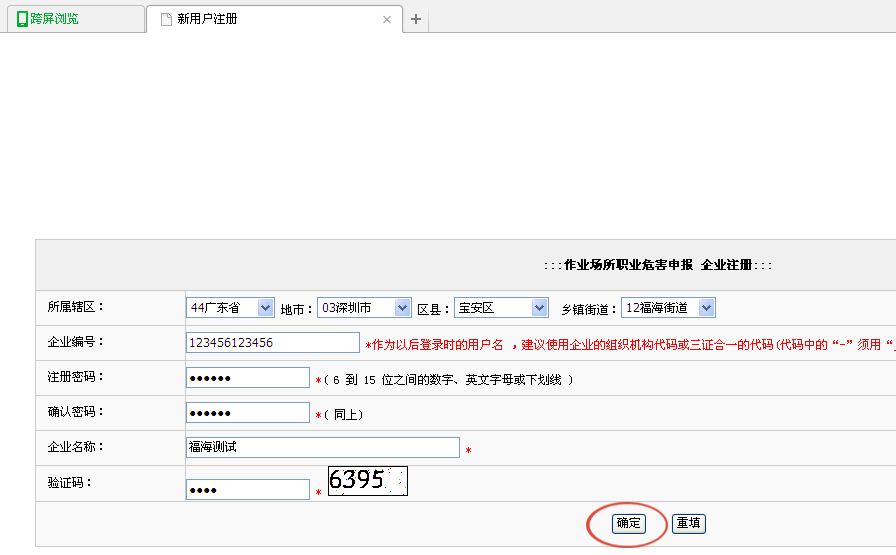
Task: Click the 重填 reset button
Action: (x=688, y=523)
